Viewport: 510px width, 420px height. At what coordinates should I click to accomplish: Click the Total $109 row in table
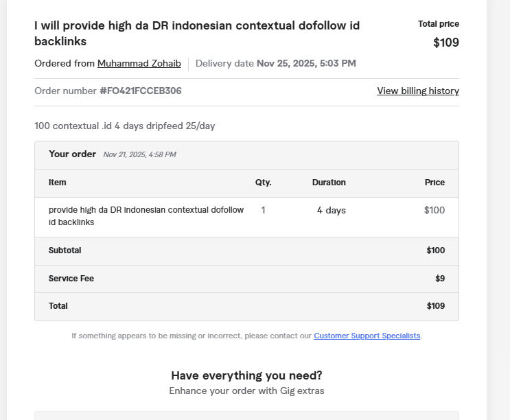coord(246,306)
